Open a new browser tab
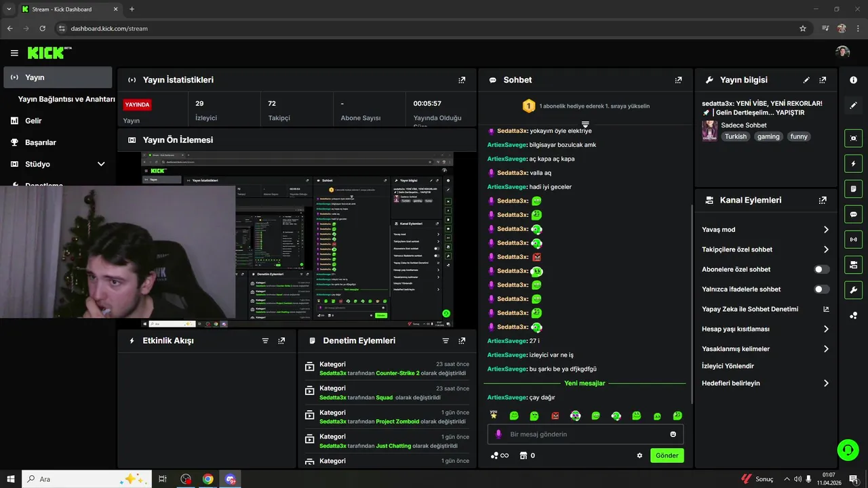868x488 pixels. [x=132, y=9]
